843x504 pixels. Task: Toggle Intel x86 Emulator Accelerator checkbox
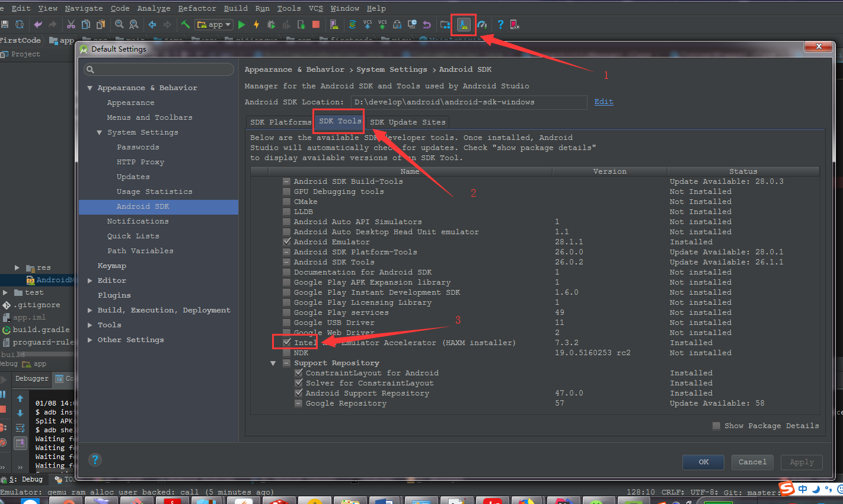287,343
